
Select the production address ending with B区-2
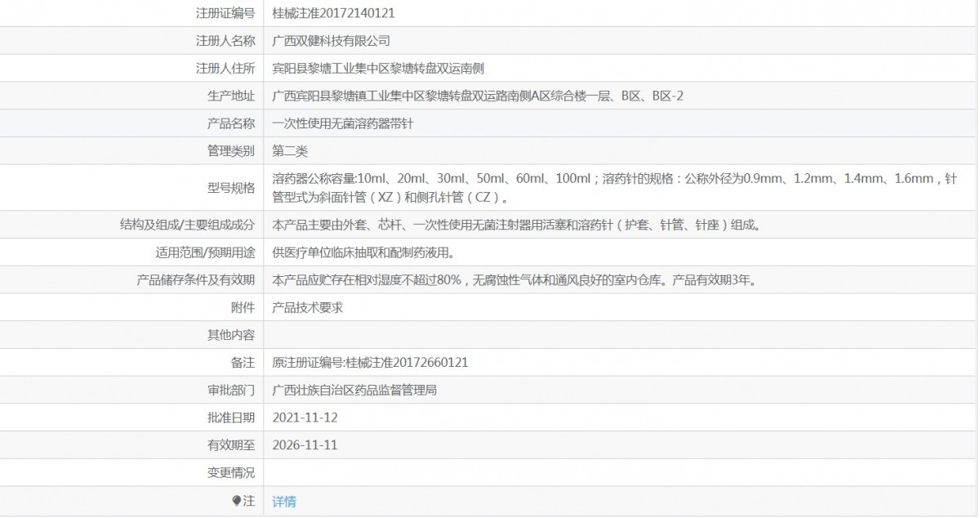478,96
